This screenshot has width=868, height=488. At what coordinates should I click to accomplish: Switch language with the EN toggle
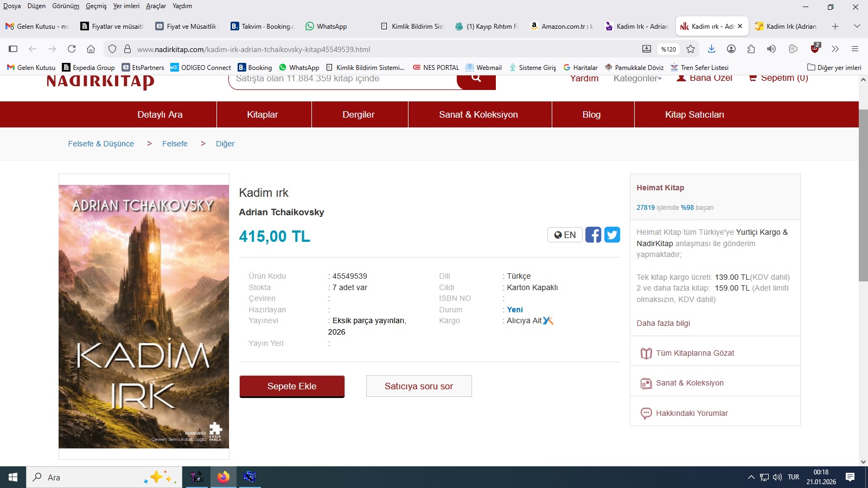tap(565, 235)
